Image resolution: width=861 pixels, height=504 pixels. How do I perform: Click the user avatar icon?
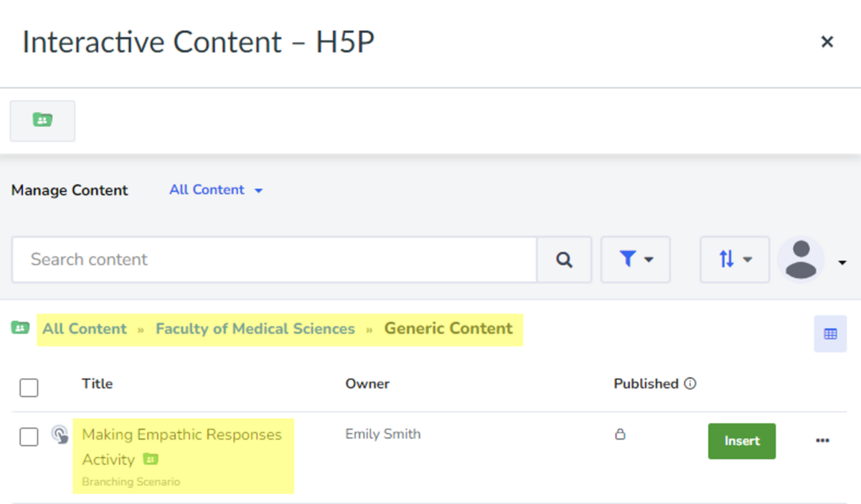click(801, 260)
